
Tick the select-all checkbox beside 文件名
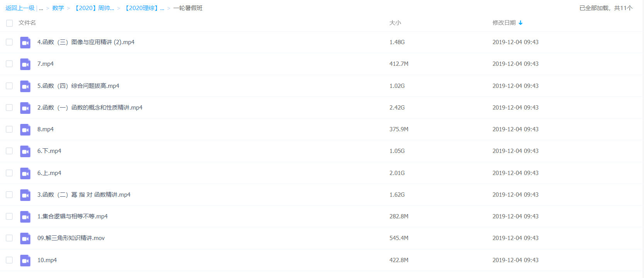click(x=9, y=23)
